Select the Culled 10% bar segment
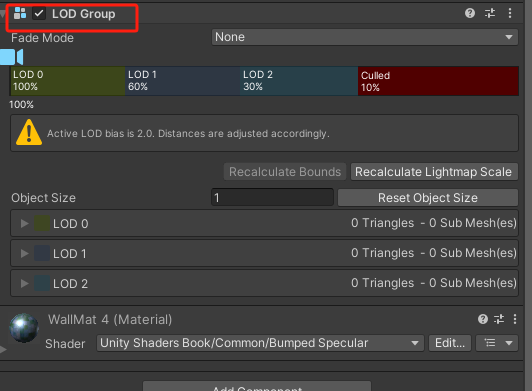 [x=438, y=81]
